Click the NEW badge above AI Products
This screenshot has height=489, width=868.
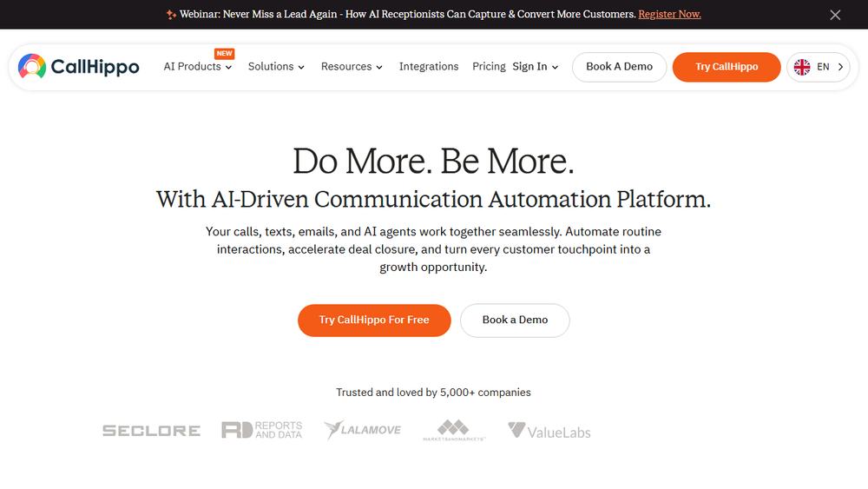[224, 54]
